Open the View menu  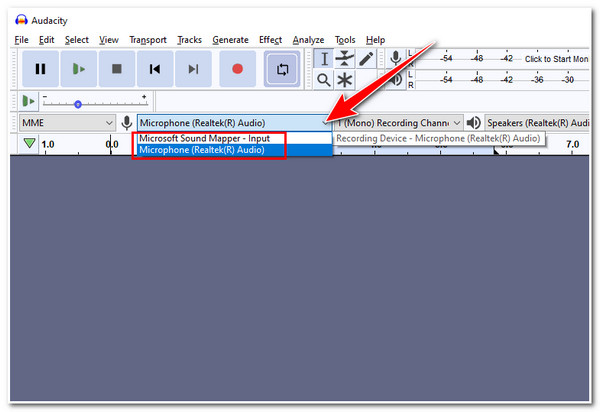(x=109, y=40)
